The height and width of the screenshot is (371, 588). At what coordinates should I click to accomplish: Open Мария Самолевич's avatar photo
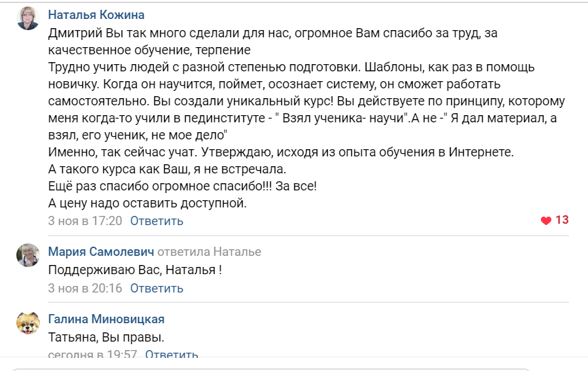pyautogui.click(x=27, y=255)
